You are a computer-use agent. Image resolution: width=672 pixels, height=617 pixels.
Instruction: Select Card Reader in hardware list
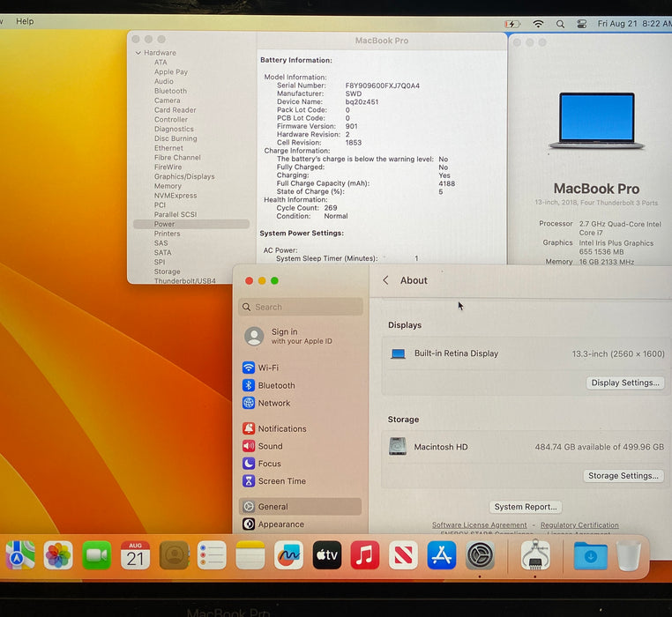pos(175,109)
